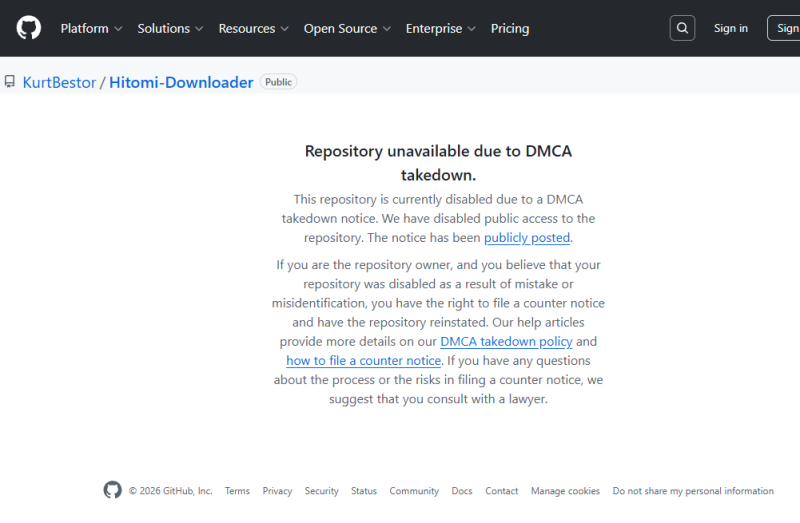Viewport: 800px width, 523px height.
Task: Open the publicly posted notice link
Action: (x=527, y=238)
